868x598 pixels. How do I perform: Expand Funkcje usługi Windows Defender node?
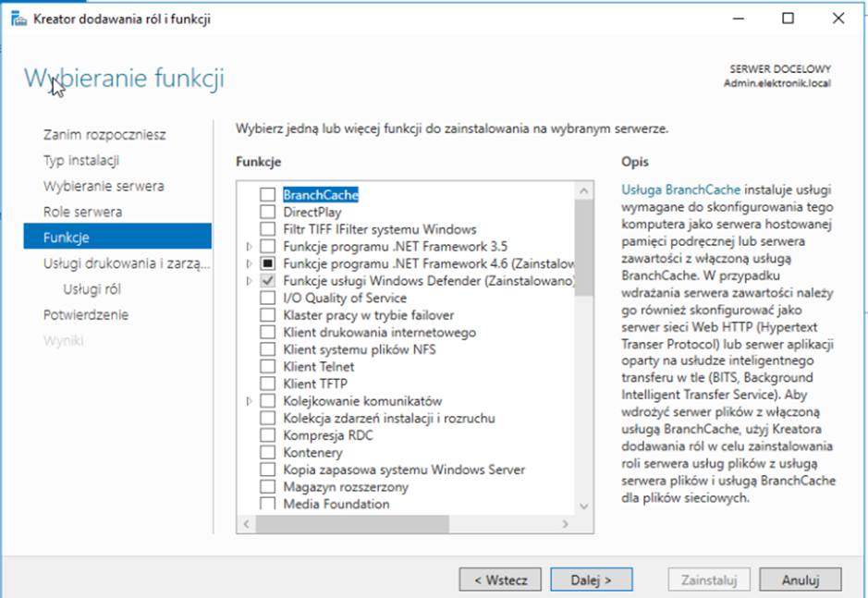249,281
